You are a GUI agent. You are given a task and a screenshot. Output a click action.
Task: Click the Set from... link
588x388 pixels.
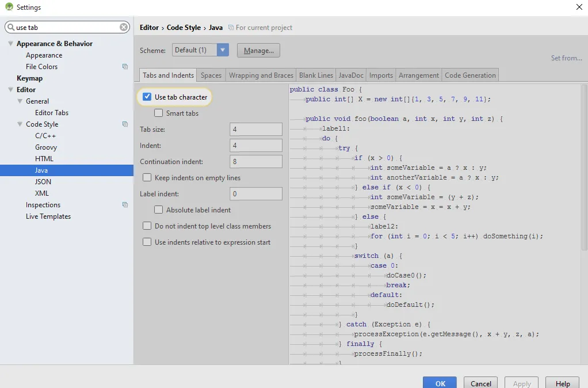click(566, 58)
